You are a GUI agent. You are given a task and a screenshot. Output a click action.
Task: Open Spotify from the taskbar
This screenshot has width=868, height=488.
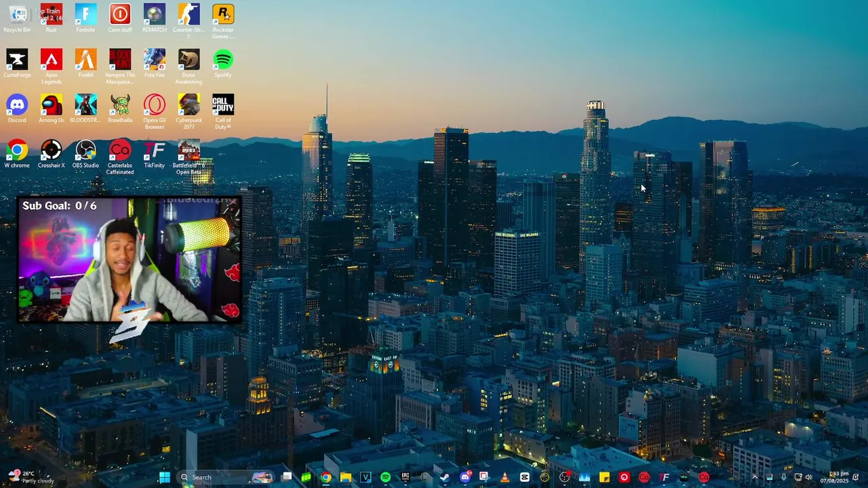pyautogui.click(x=386, y=477)
